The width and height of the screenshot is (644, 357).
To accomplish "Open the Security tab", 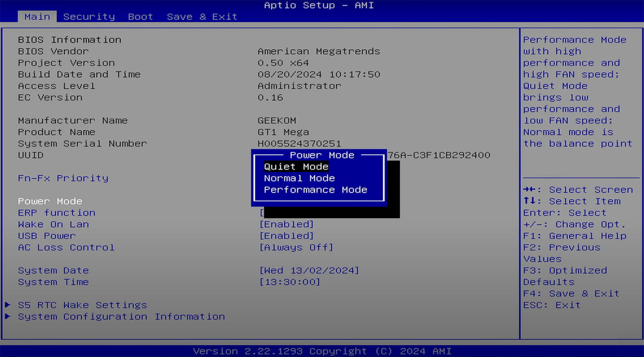I will (89, 17).
